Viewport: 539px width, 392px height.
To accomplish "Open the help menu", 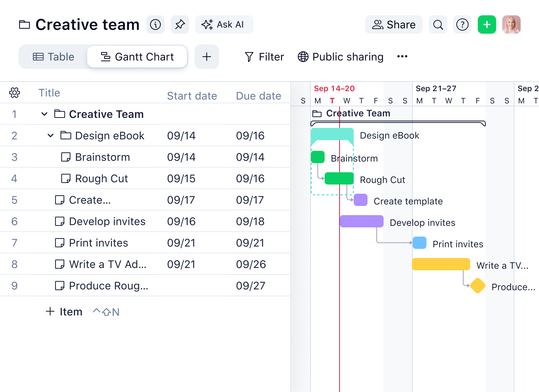I will [x=462, y=24].
